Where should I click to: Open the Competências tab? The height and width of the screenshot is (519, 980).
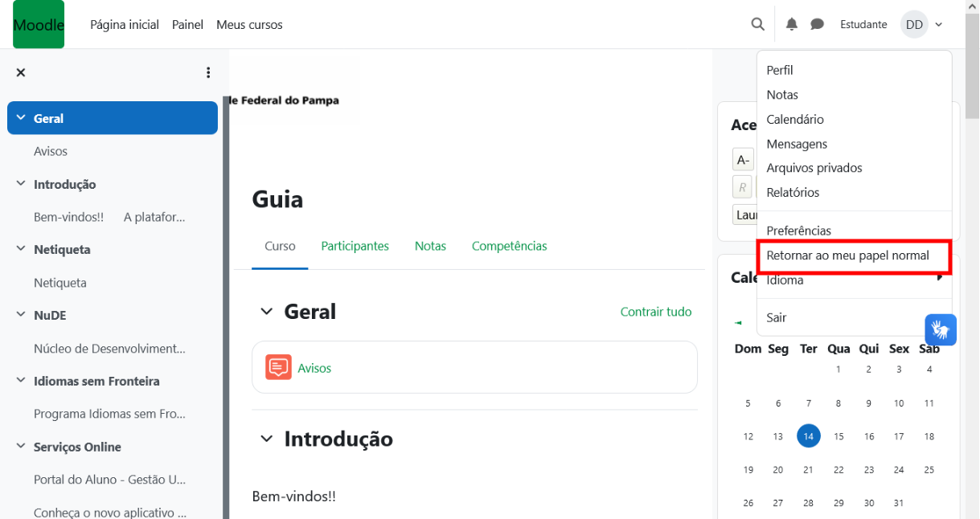[x=509, y=246]
